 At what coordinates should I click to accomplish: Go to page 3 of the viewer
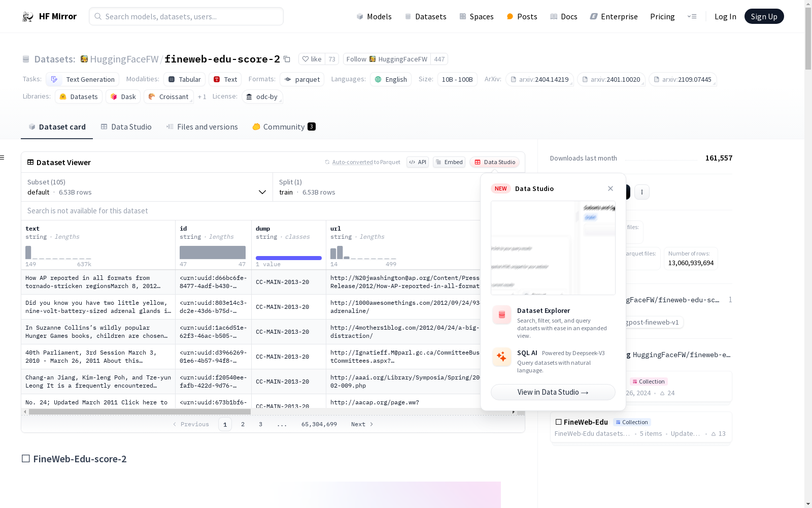(260, 424)
